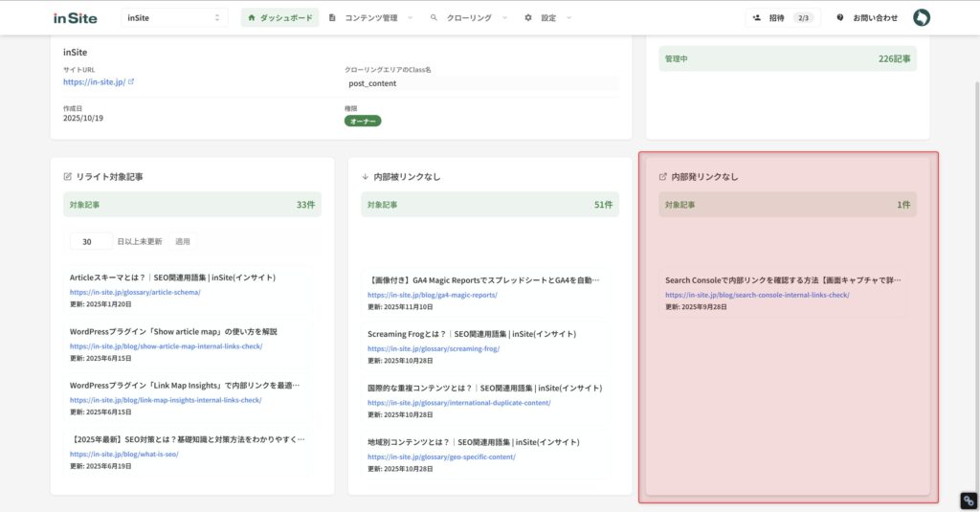The height and width of the screenshot is (512, 980).
Task: Open the クローリング menu
Action: 469,18
